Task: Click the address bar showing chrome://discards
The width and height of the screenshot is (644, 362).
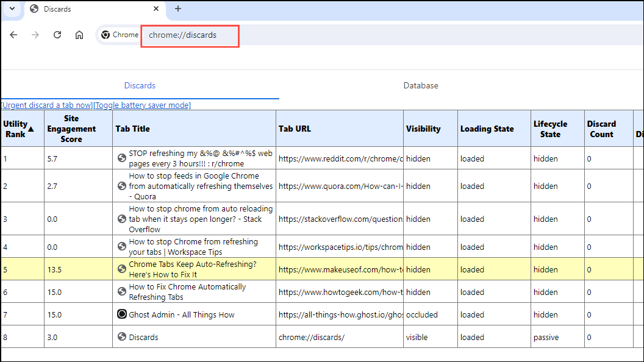Action: click(x=190, y=35)
